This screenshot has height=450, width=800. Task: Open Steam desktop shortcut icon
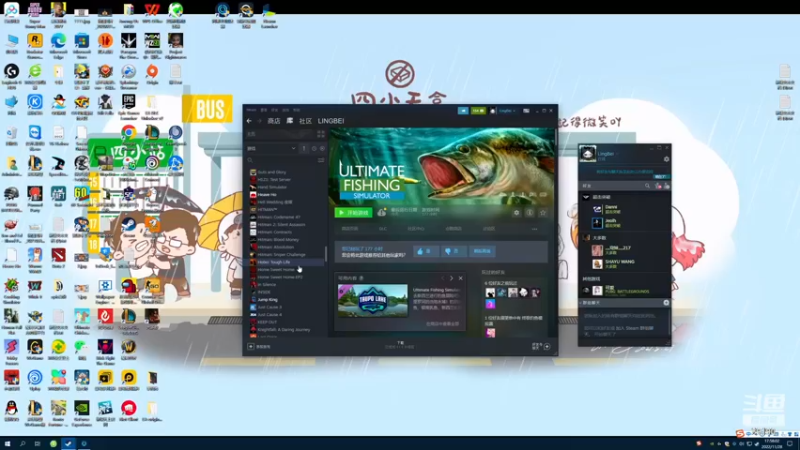(x=129, y=226)
